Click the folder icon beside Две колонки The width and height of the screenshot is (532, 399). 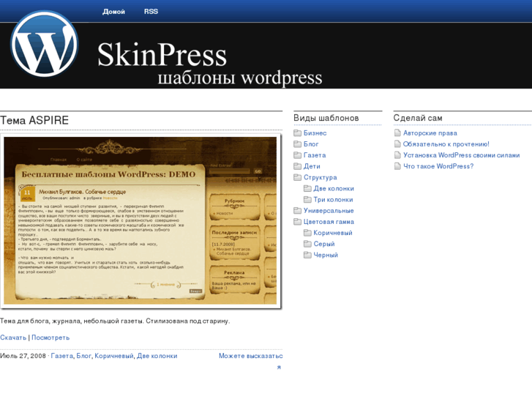pos(307,188)
